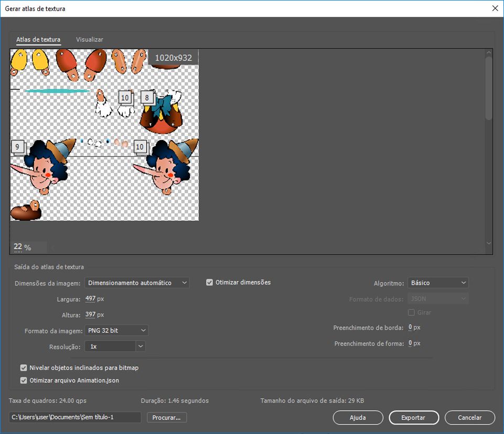The height and width of the screenshot is (434, 504).
Task: Click the Altura 397 value
Action: (90, 314)
